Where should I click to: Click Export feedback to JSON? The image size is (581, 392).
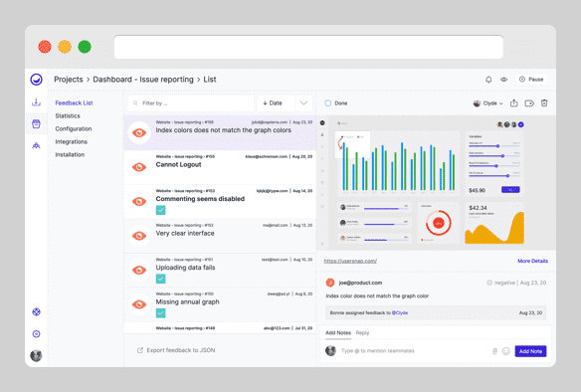click(x=181, y=350)
